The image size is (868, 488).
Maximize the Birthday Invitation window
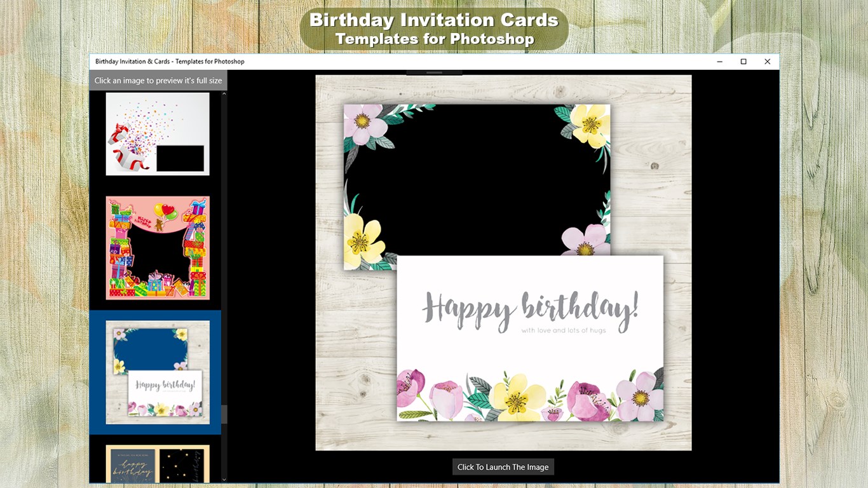(743, 62)
